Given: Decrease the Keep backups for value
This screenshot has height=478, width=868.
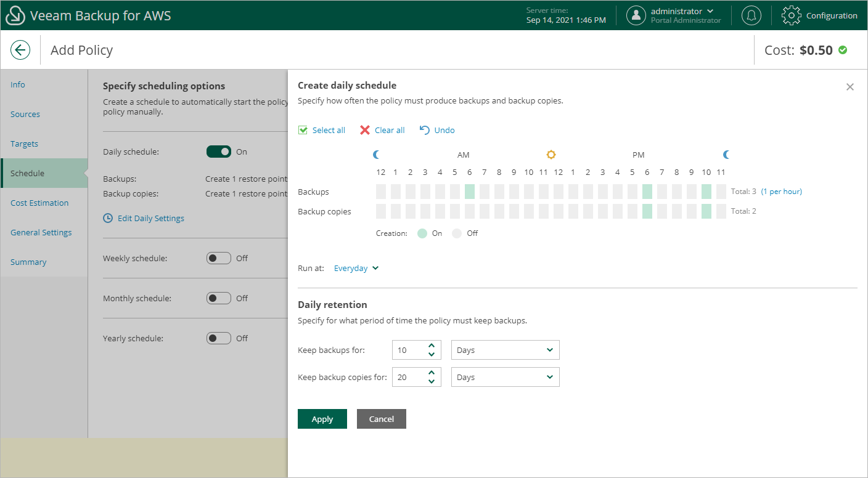Looking at the screenshot, I should click(432, 354).
